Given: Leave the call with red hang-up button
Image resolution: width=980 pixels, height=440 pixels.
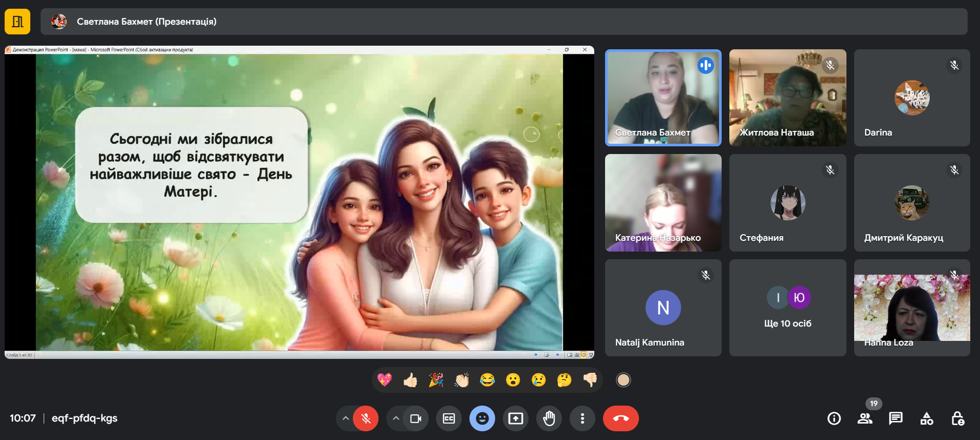Looking at the screenshot, I should tap(620, 418).
